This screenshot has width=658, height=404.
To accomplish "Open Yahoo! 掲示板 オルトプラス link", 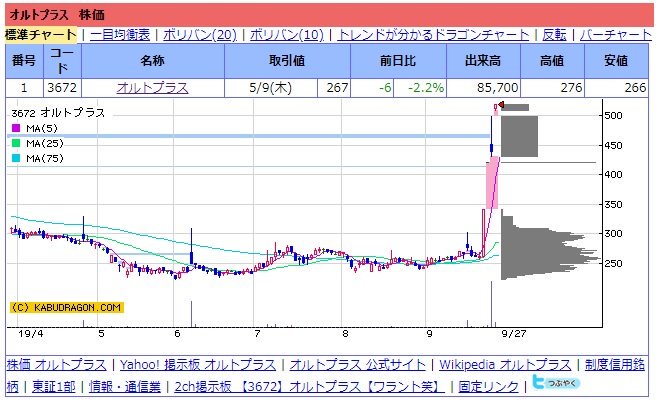I will click(198, 365).
